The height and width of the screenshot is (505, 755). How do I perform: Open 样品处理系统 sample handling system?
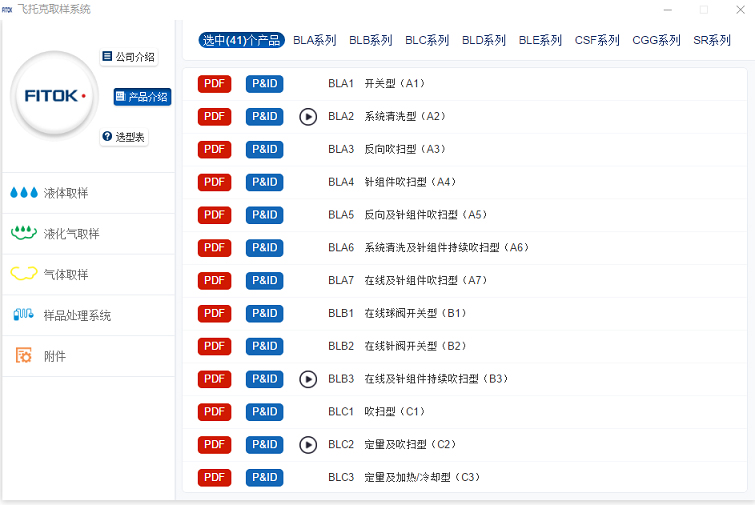77,316
